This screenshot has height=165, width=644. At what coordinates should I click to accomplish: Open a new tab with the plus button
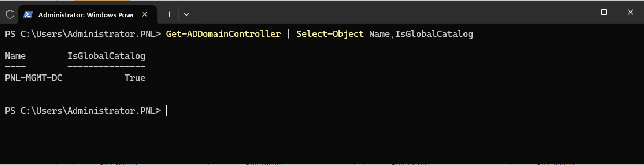click(x=169, y=14)
